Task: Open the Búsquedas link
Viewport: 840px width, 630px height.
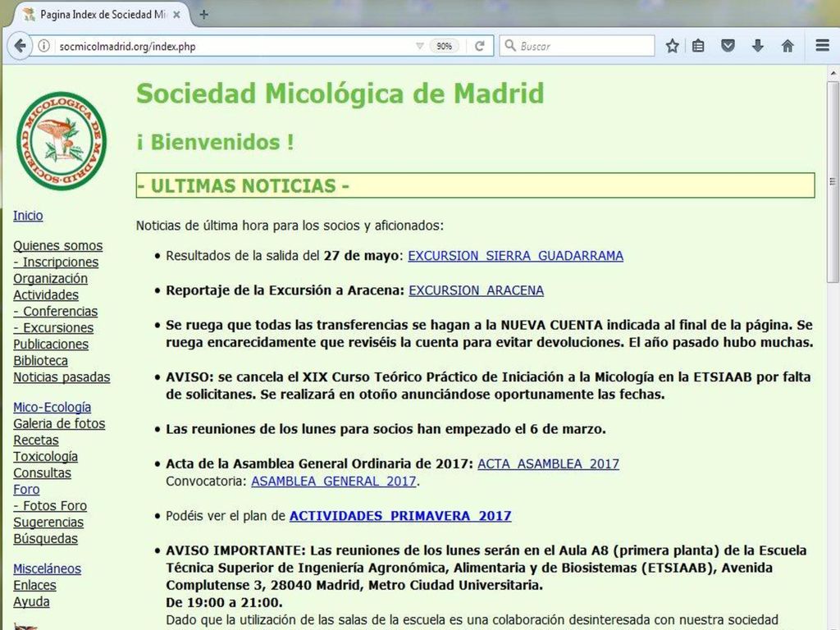Action: [x=46, y=539]
